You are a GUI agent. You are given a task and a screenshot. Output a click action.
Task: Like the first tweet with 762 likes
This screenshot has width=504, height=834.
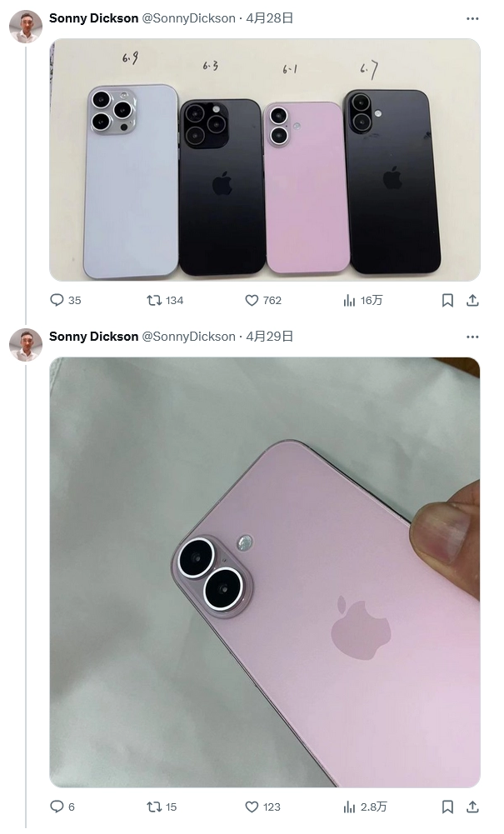pyautogui.click(x=251, y=300)
